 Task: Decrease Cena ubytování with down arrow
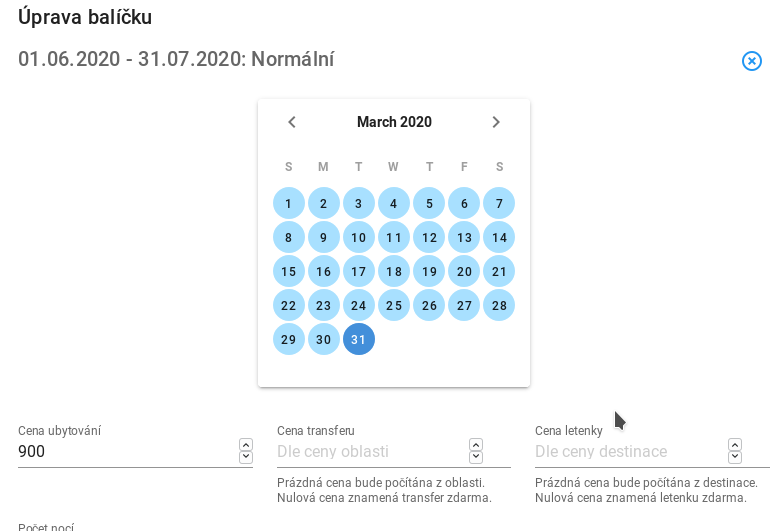point(246,457)
